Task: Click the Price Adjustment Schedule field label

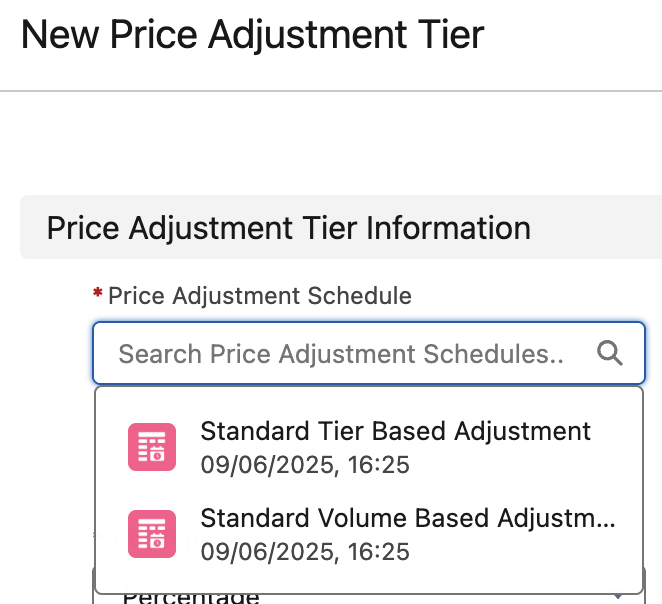Action: pyautogui.click(x=259, y=296)
